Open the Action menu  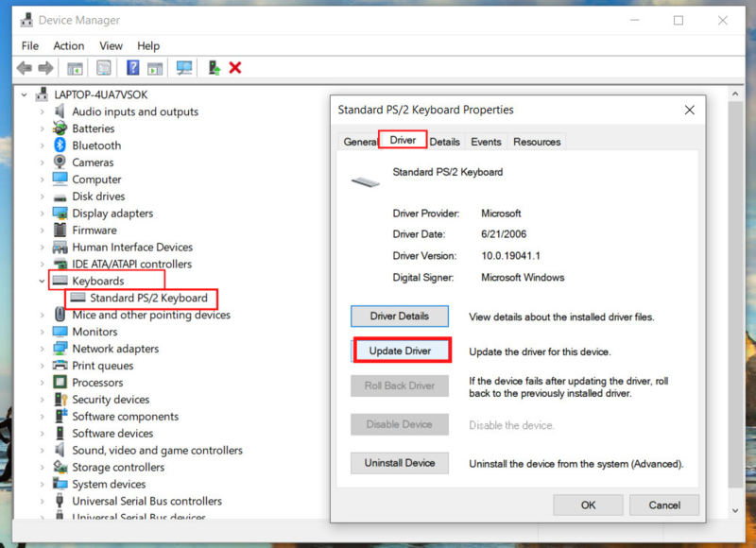click(68, 45)
